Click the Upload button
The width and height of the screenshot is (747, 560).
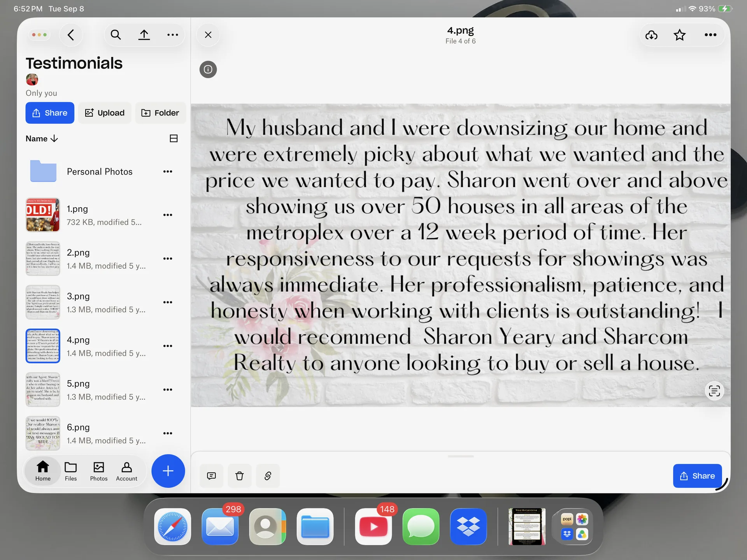click(105, 113)
